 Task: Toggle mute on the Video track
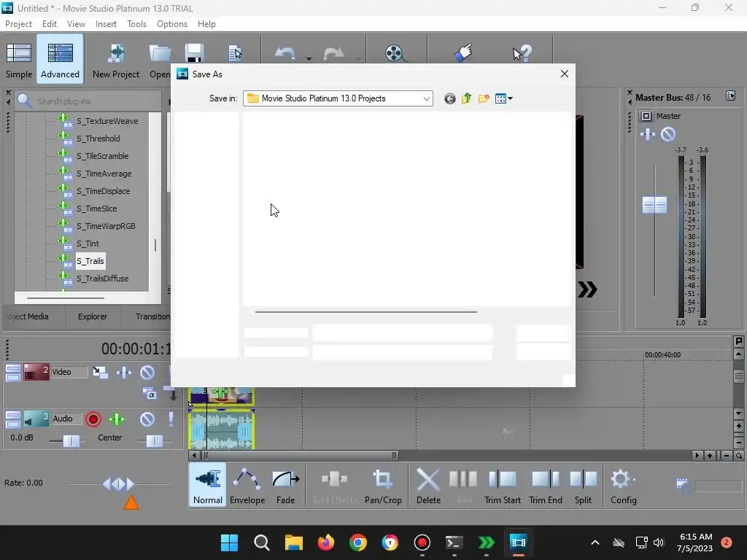pos(147,372)
